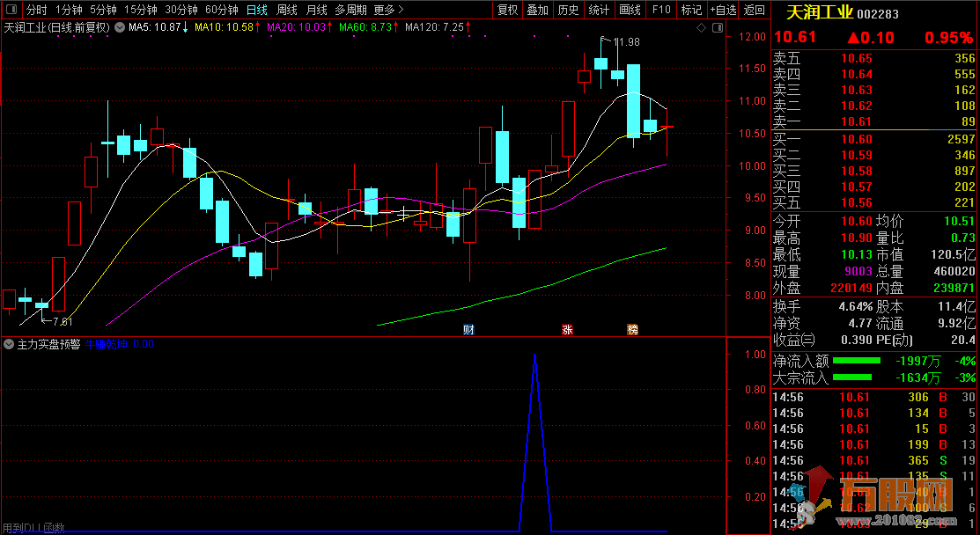Open the chart settings dropdown beside 天润工业(日线.前复权)
The width and height of the screenshot is (980, 535).
pos(120,27)
